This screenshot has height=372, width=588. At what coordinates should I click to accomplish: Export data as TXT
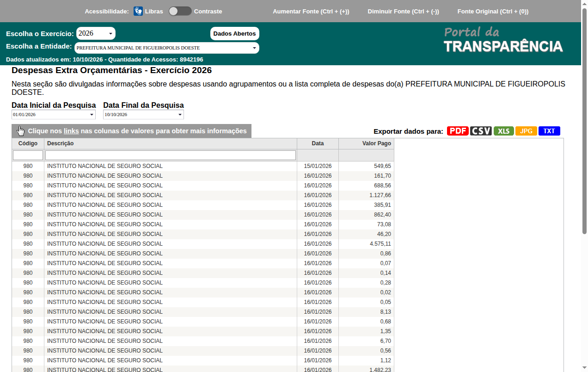(x=549, y=131)
